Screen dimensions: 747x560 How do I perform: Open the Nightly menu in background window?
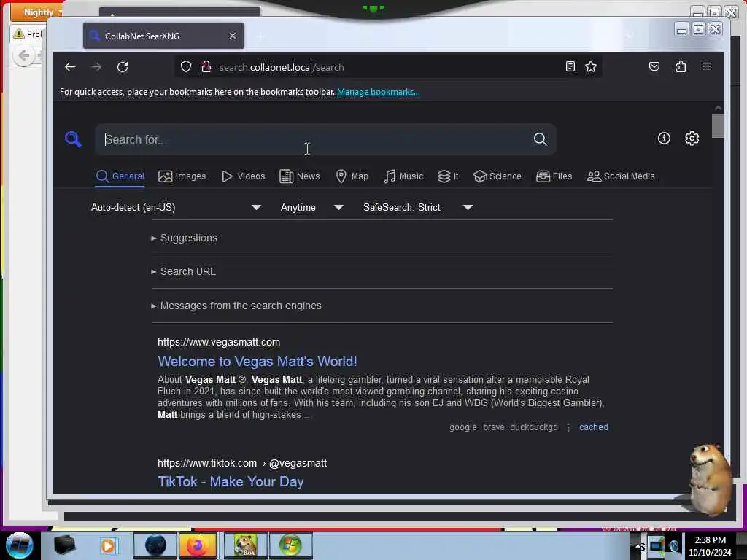coord(37,12)
